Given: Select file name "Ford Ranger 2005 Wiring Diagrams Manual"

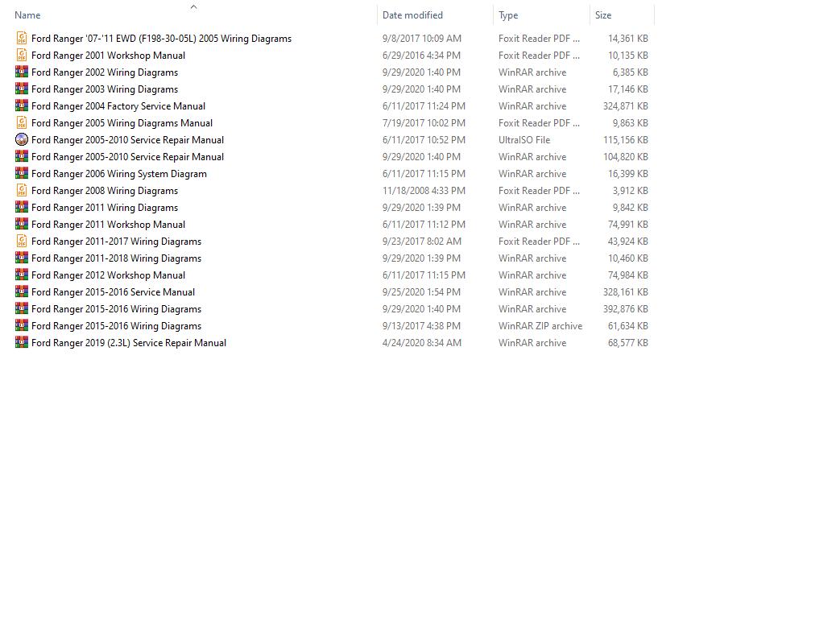Looking at the screenshot, I should pos(122,122).
